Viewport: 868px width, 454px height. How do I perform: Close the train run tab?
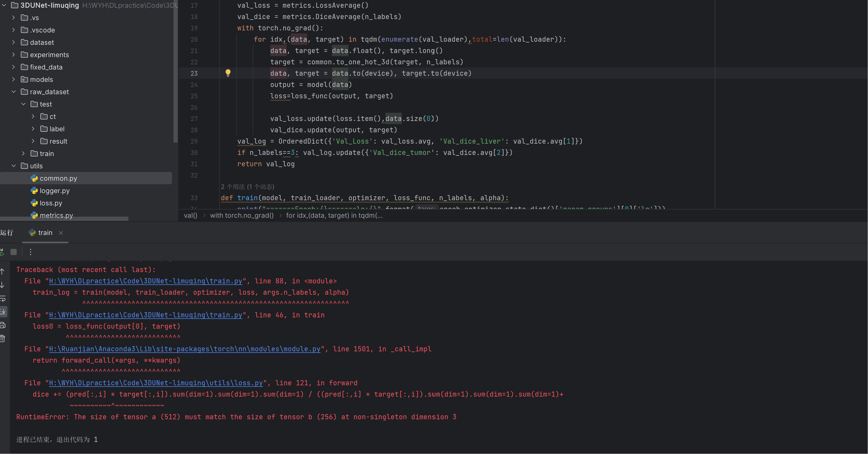[x=61, y=233]
